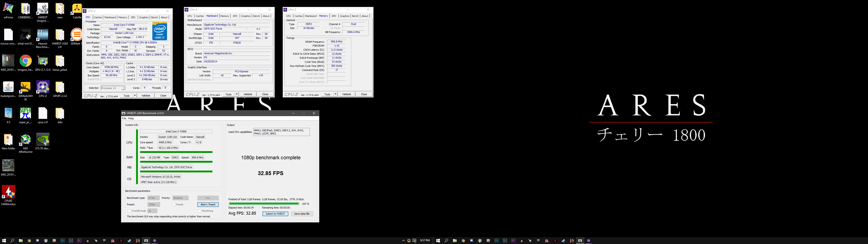Open the Processor #1 selection dropdown in CPU-Z
The width and height of the screenshot is (868, 244).
coord(113,88)
